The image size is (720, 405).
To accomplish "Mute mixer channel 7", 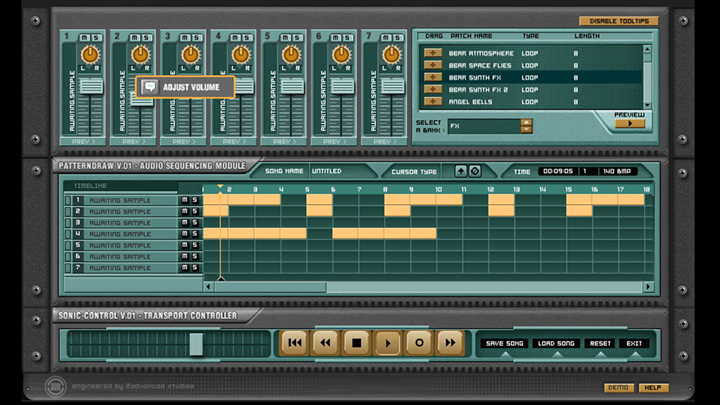I will (x=386, y=37).
